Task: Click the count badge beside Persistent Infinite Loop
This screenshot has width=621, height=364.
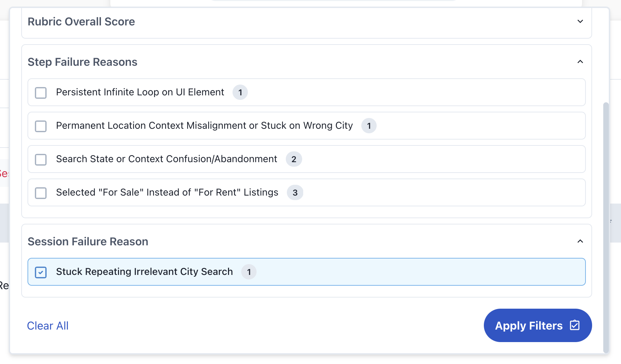Action: pyautogui.click(x=240, y=93)
